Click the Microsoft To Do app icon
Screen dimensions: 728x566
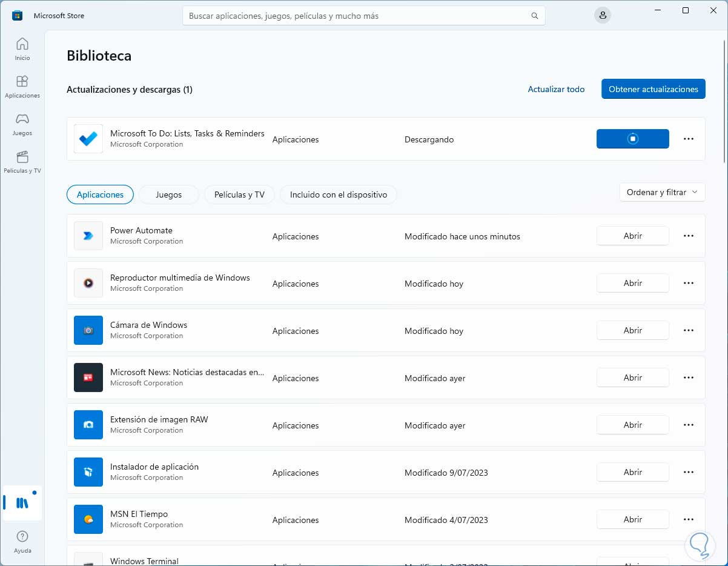(88, 139)
